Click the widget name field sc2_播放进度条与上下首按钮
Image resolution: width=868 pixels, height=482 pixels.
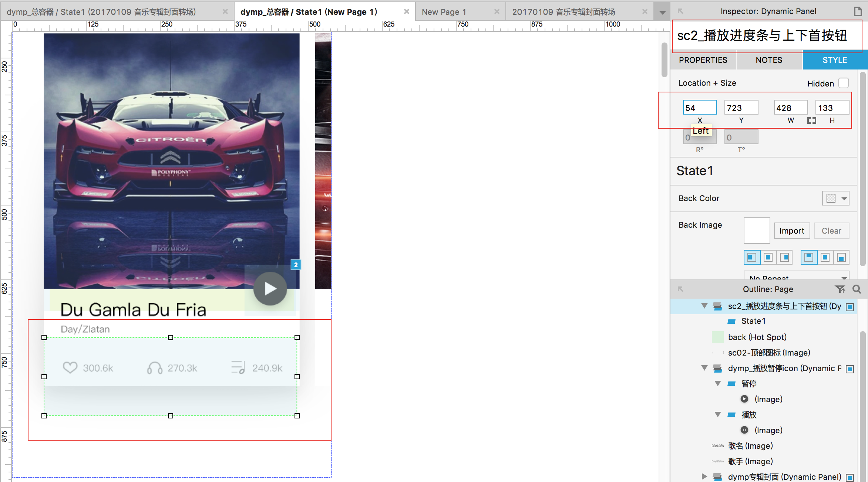click(767, 36)
